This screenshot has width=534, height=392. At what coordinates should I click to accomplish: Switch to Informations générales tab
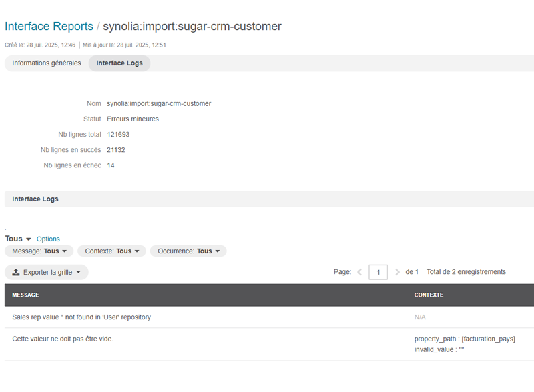point(47,63)
